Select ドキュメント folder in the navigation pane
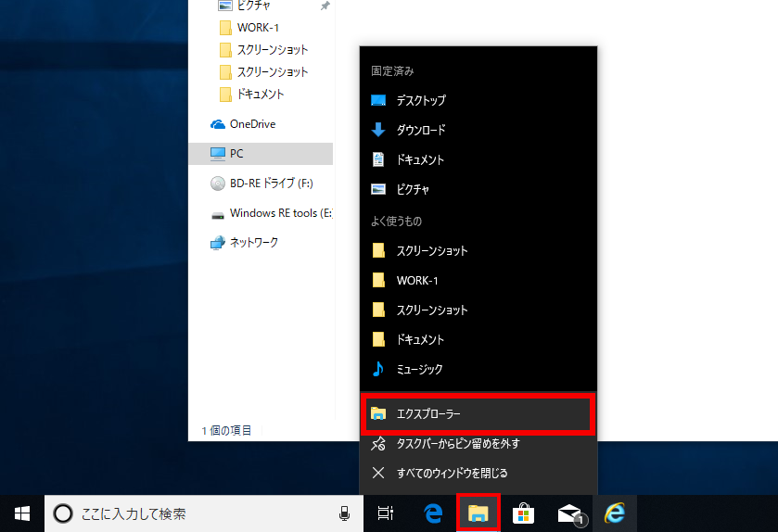 coord(261,95)
